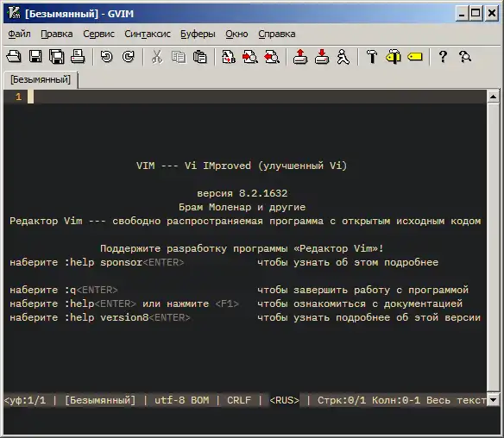Close the GVIM window
The image size is (504, 438).
click(492, 14)
